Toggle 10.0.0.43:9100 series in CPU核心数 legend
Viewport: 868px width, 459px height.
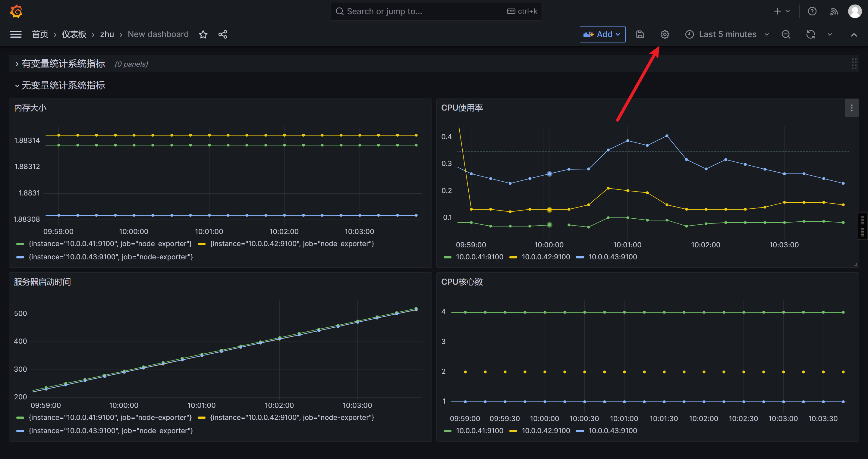point(612,431)
